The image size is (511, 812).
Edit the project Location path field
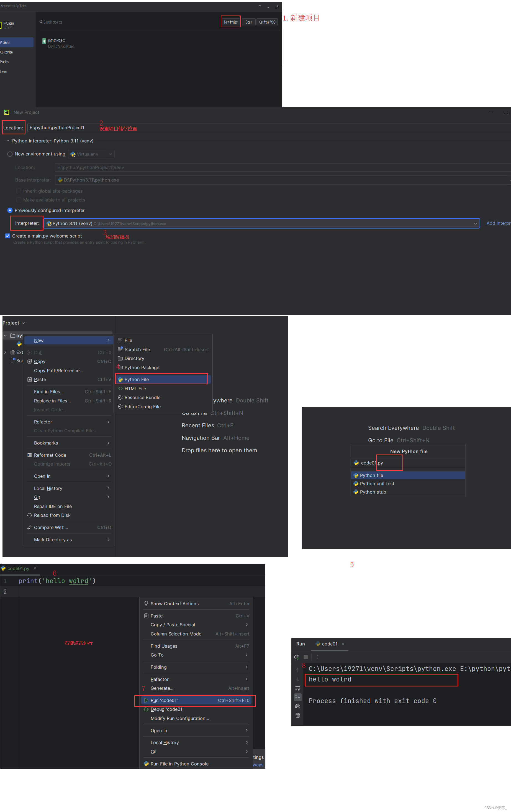click(269, 127)
